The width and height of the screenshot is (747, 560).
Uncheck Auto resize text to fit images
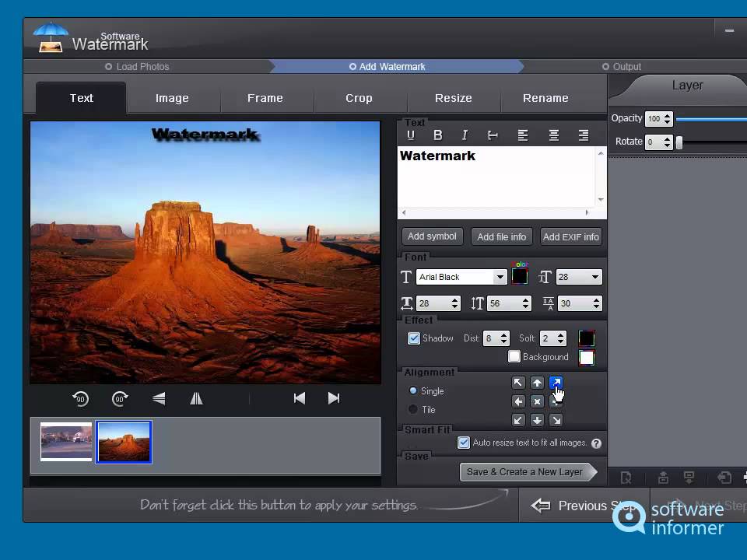click(464, 443)
